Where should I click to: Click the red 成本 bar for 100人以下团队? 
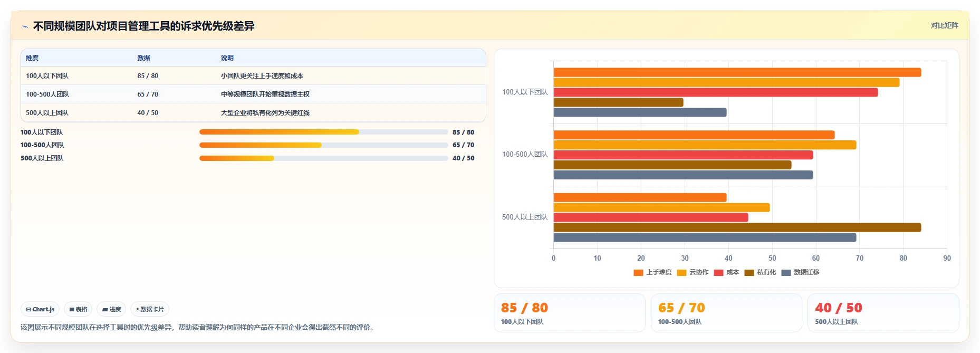tap(716, 92)
